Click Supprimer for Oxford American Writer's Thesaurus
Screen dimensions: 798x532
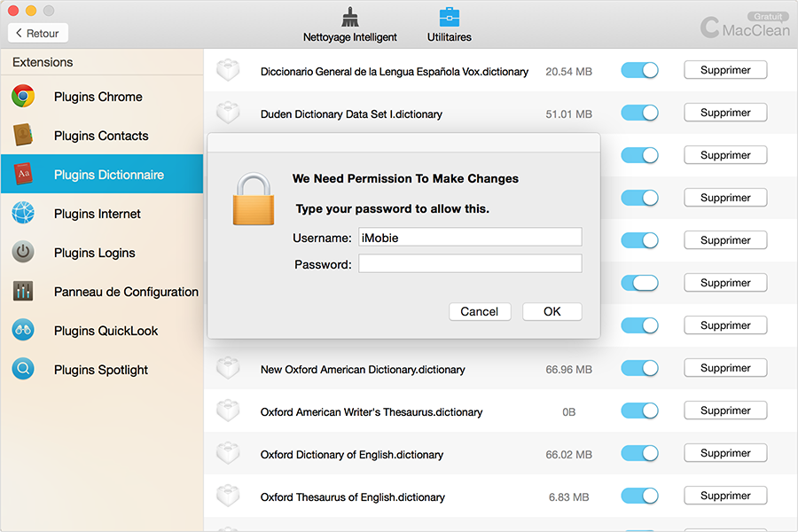tap(725, 411)
